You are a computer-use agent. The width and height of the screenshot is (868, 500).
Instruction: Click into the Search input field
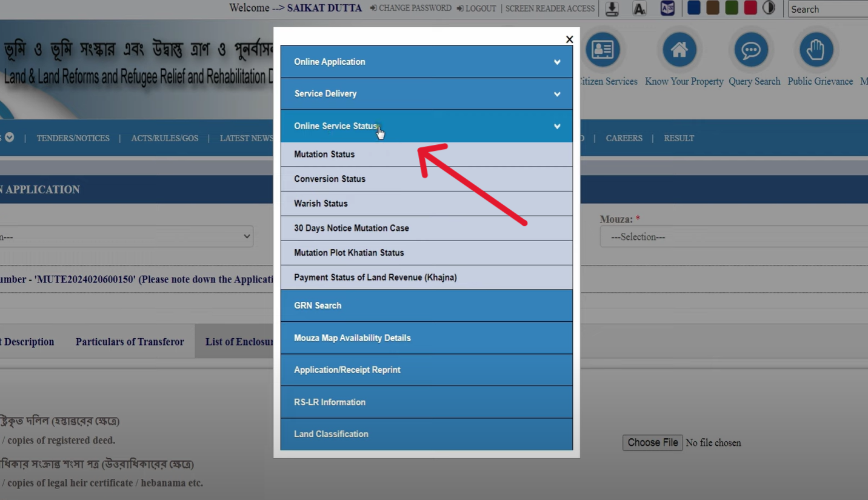828,9
